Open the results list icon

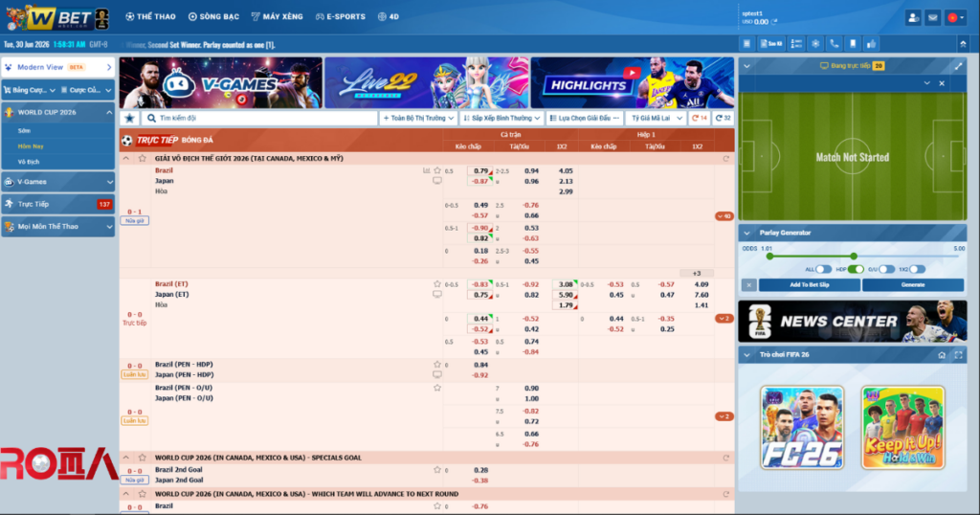point(796,44)
